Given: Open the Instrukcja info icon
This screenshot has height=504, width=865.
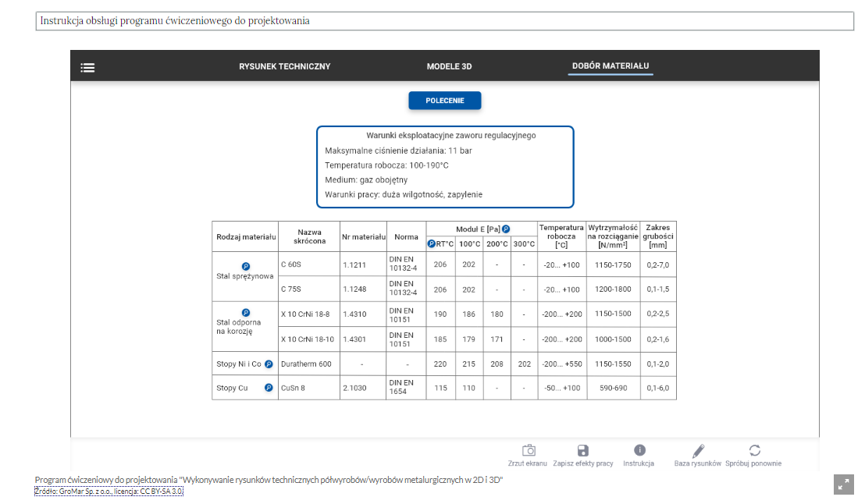Looking at the screenshot, I should coord(639,450).
